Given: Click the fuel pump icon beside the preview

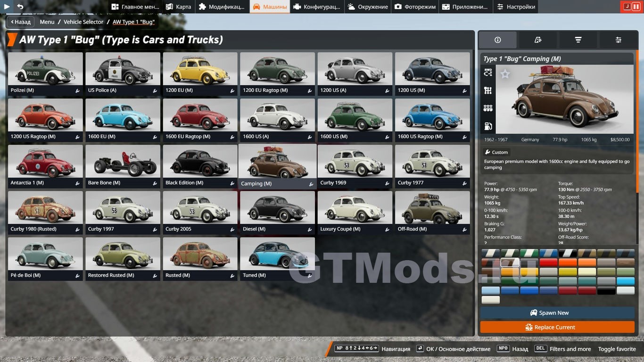Looking at the screenshot, I should 488,126.
